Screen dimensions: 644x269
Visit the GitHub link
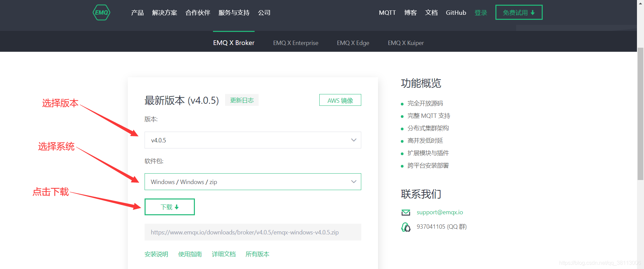pyautogui.click(x=456, y=13)
